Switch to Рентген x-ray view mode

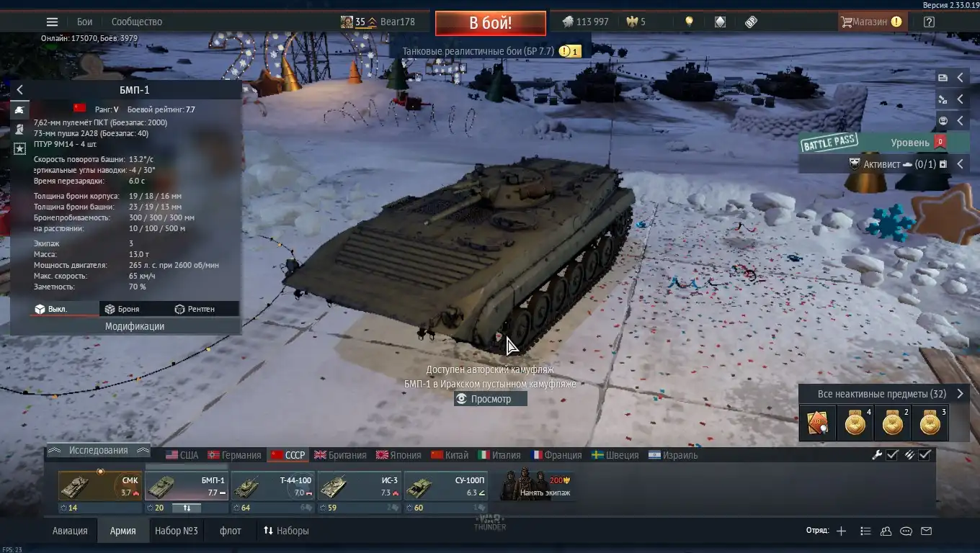[204, 309]
